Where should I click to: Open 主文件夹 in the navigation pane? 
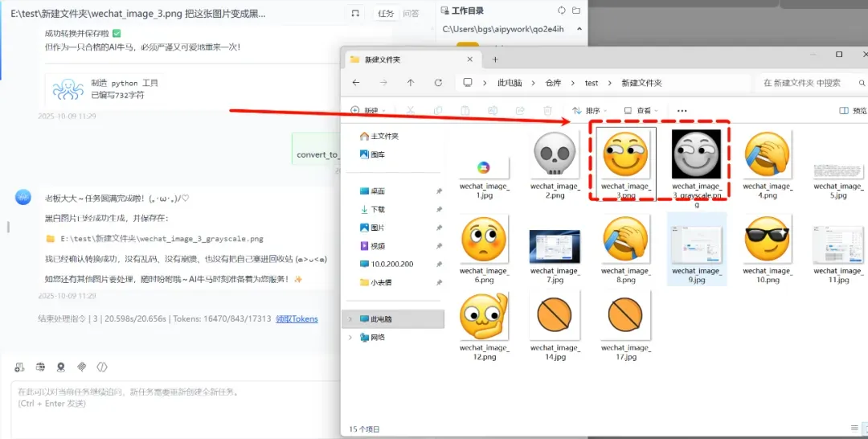click(379, 136)
